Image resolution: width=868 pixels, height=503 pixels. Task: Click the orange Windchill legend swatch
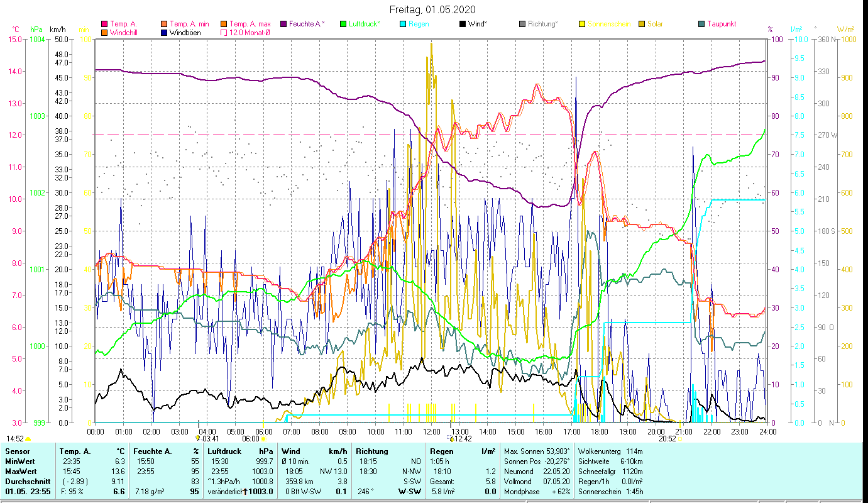pos(104,32)
